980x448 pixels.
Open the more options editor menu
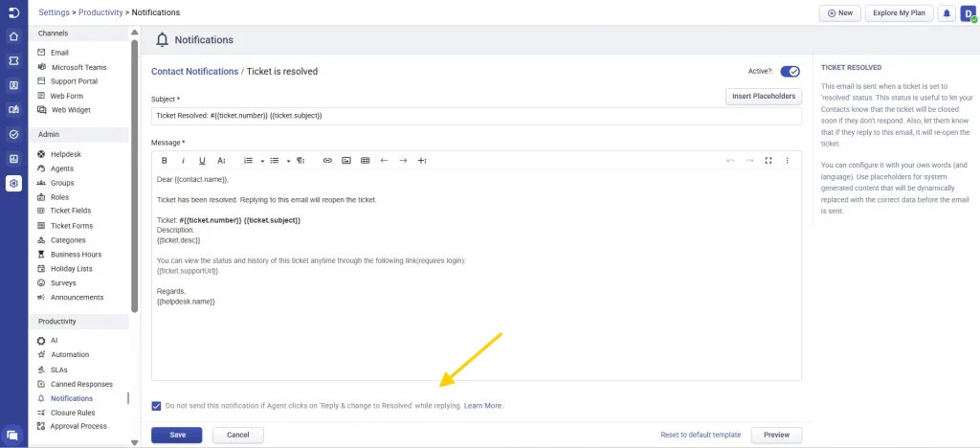pyautogui.click(x=788, y=161)
